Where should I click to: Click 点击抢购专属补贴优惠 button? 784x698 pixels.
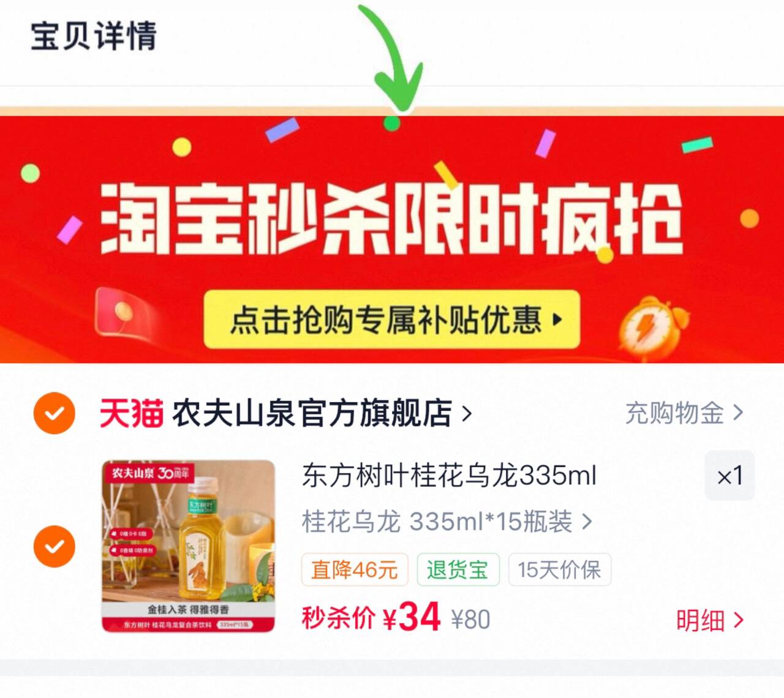click(392, 320)
